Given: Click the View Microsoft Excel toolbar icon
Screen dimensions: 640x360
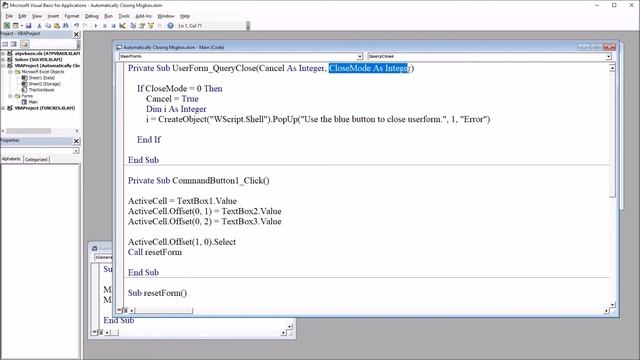Looking at the screenshot, I should (x=7, y=26).
